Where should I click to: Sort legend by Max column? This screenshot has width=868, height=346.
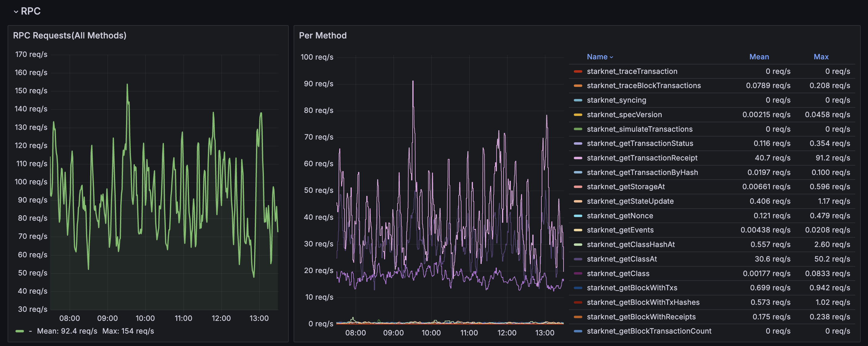821,57
